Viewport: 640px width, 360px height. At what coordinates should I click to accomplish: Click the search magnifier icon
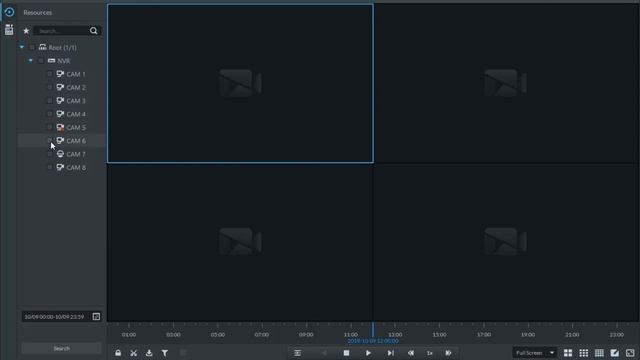coord(93,31)
